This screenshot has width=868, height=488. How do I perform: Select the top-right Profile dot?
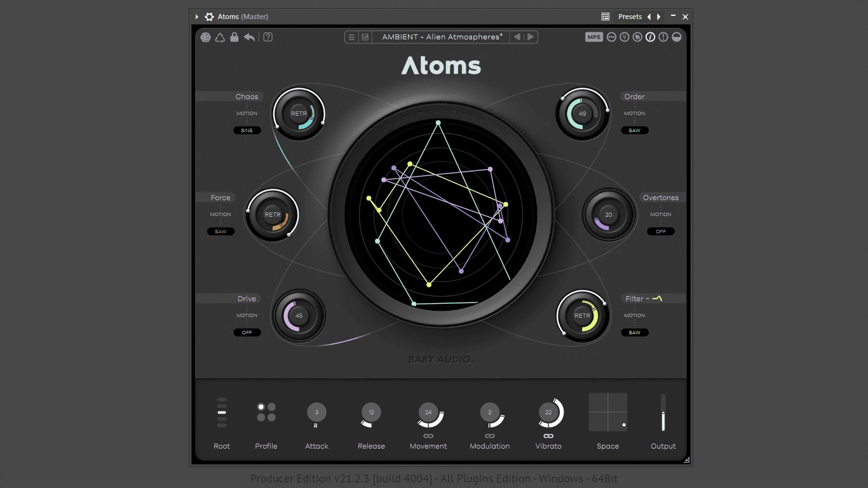tap(272, 407)
